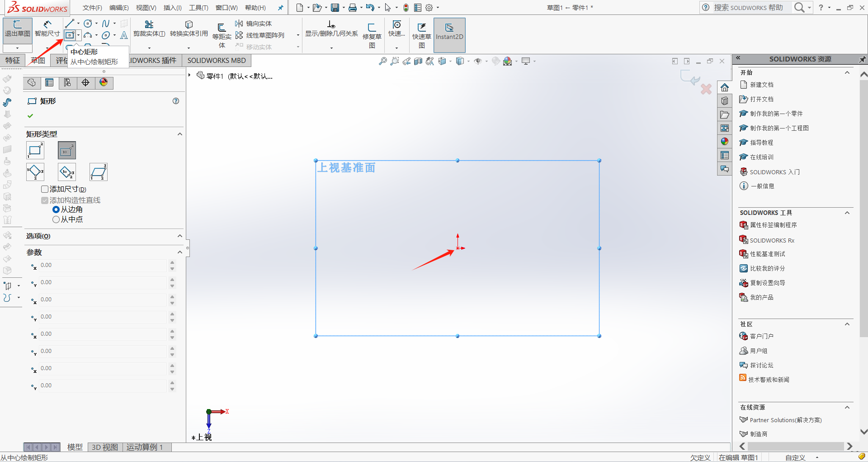Click the 新建文档 link
Viewport: 868px width, 462px height.
pyautogui.click(x=761, y=85)
